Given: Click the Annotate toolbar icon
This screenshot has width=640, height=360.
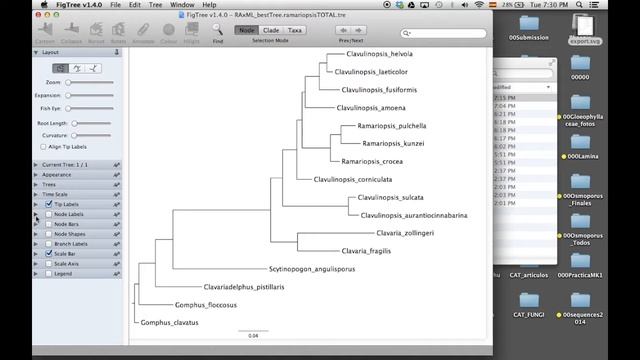Looking at the screenshot, I should click(x=143, y=30).
